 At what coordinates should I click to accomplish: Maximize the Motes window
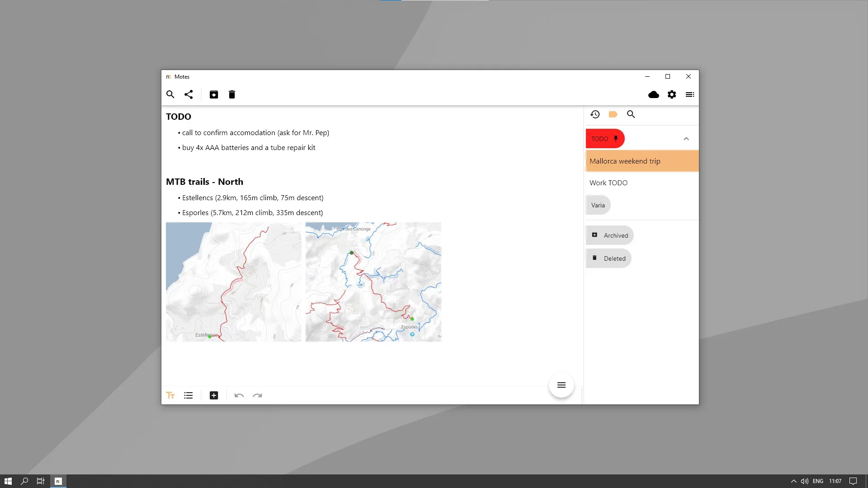[x=668, y=76]
